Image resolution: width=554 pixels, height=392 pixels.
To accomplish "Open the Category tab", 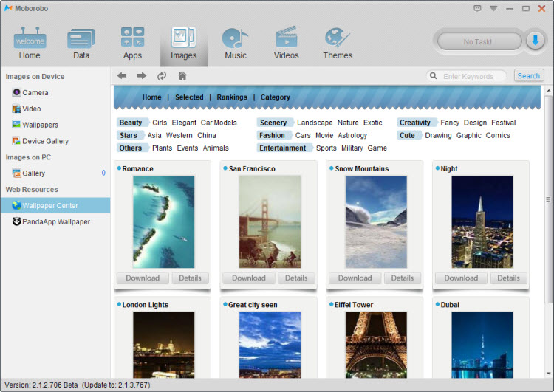I will [x=276, y=97].
